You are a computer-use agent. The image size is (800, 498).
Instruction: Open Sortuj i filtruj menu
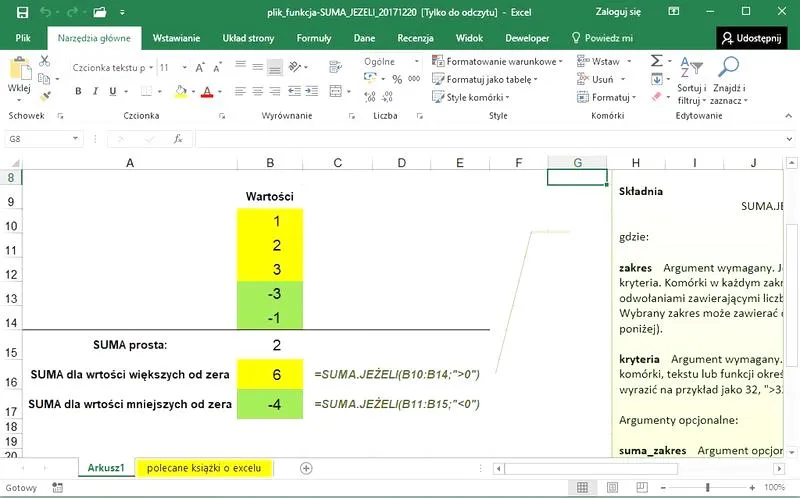coord(691,81)
